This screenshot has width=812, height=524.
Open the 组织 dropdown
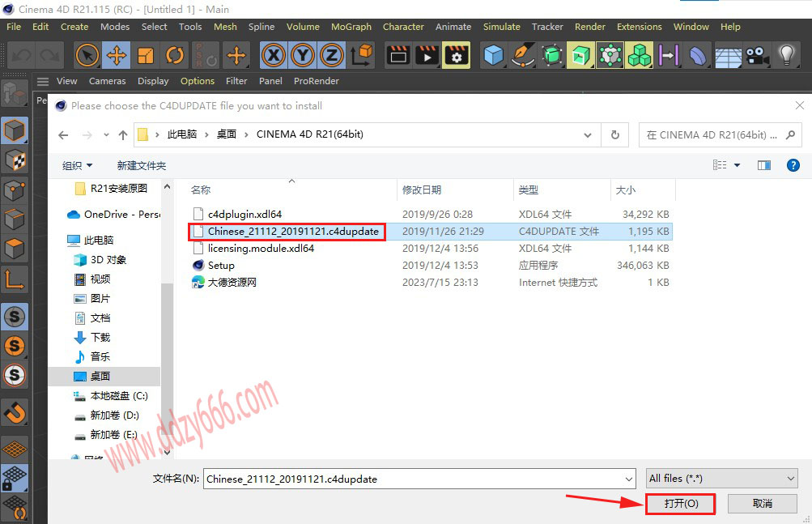pos(77,165)
